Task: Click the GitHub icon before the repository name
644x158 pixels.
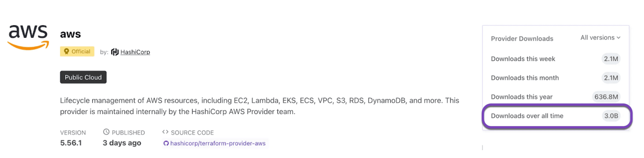Action: pos(166,143)
